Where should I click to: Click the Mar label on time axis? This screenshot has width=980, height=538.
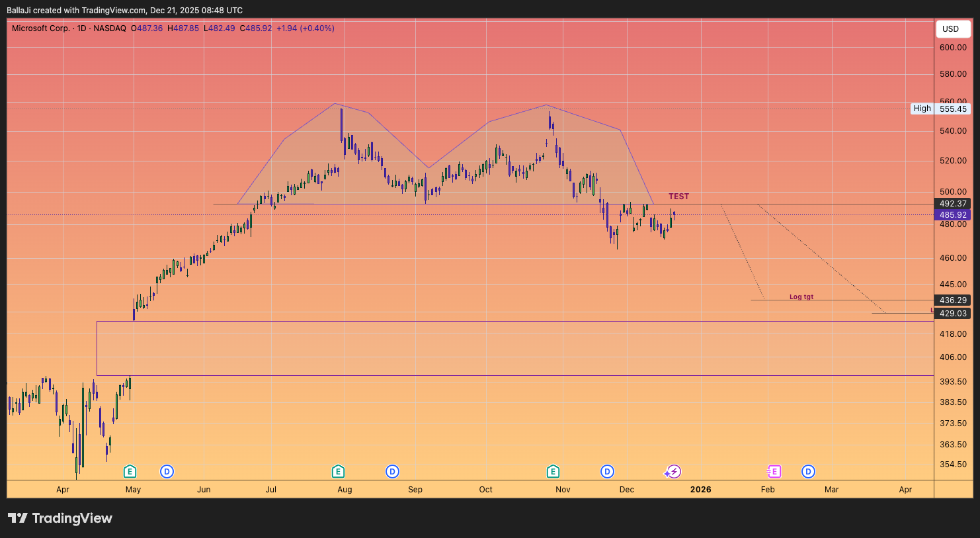coord(832,490)
